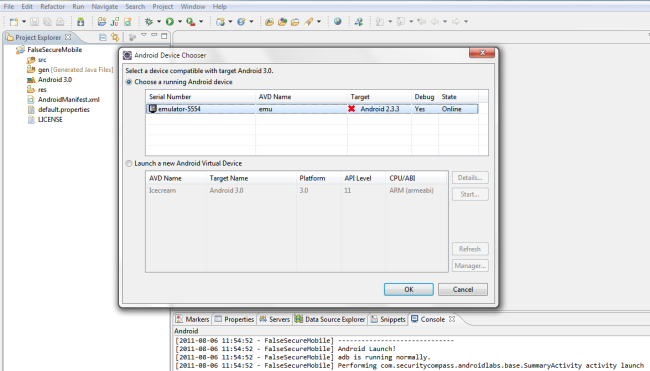Click Cancel in Android Device Chooser

coord(463,289)
